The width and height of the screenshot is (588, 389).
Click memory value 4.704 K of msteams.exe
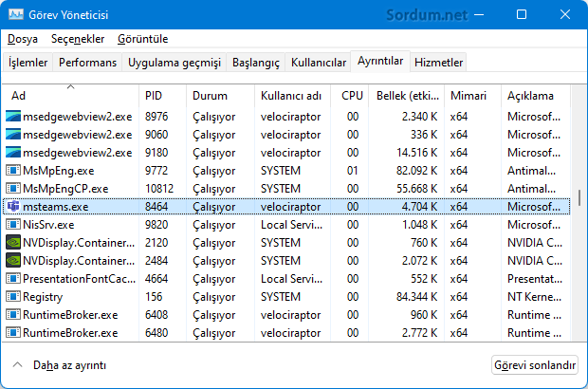[419, 207]
